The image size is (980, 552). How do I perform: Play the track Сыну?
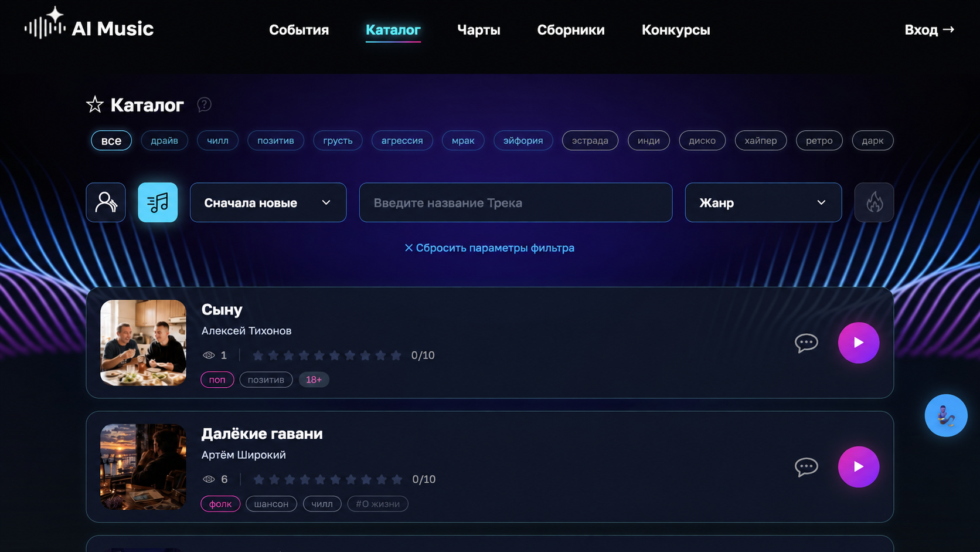(859, 343)
